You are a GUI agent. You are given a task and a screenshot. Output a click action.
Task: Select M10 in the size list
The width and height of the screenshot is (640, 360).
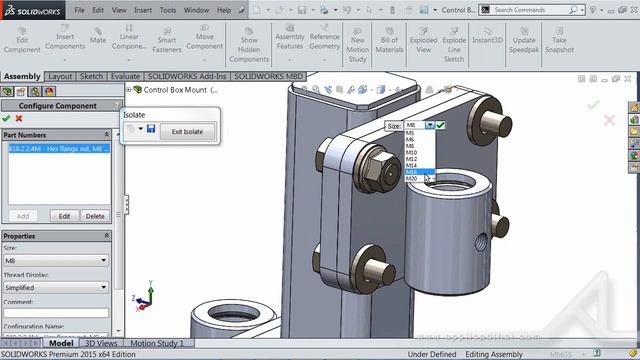pyautogui.click(x=420, y=152)
